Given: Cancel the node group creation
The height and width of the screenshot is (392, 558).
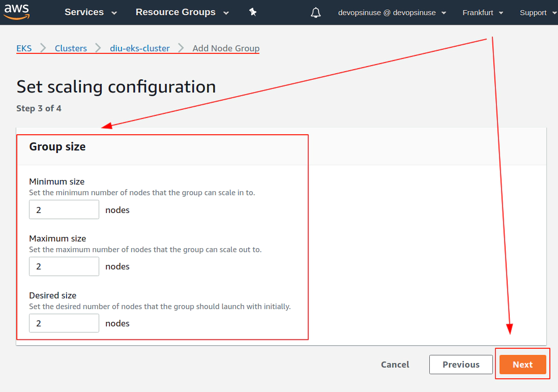Looking at the screenshot, I should [x=395, y=364].
